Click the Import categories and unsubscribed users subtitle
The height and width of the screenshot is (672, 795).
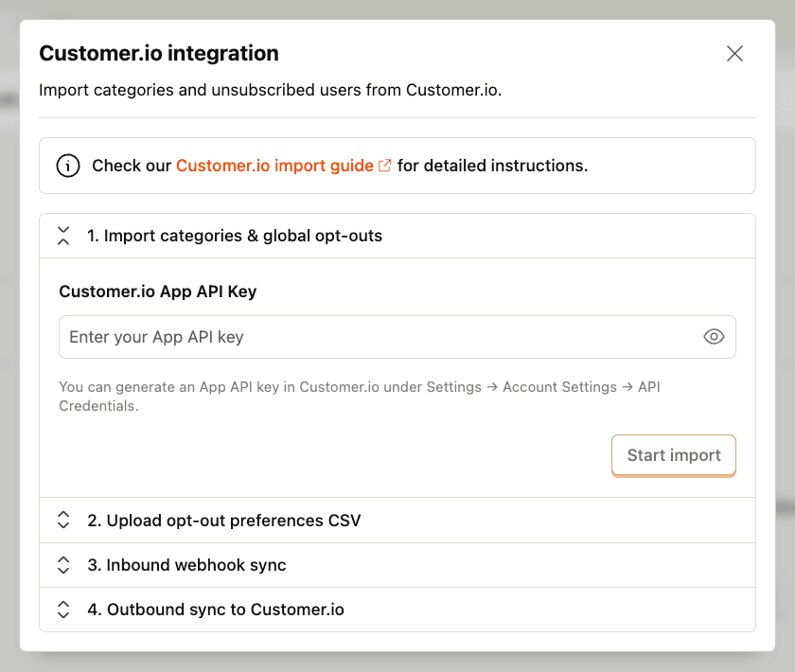(x=271, y=90)
